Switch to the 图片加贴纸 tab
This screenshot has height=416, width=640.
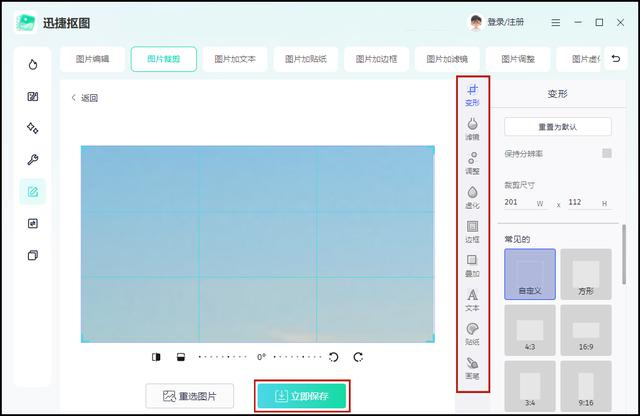click(x=306, y=59)
